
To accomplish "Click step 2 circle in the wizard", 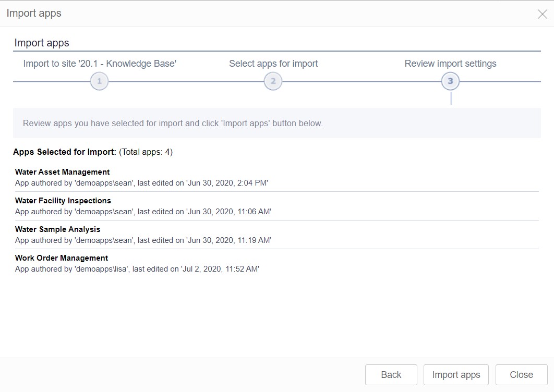I will tap(273, 81).
